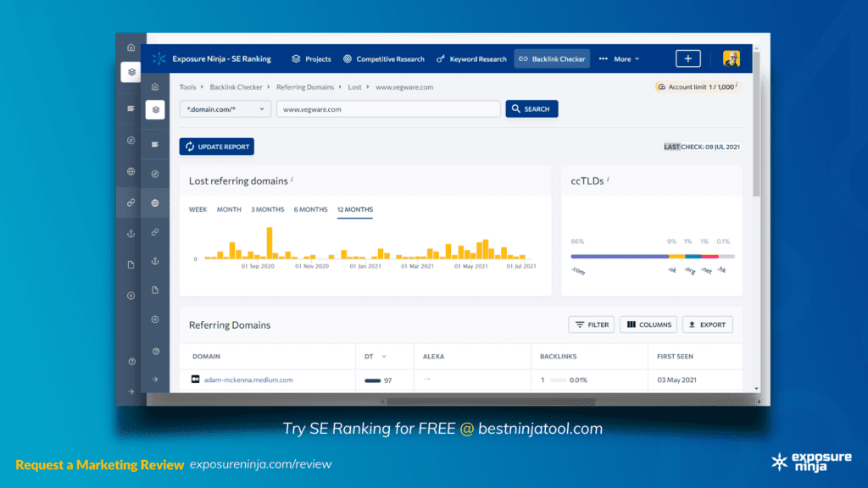The width and height of the screenshot is (868, 488).
Task: Sort by DT column arrow
Action: [x=384, y=357]
